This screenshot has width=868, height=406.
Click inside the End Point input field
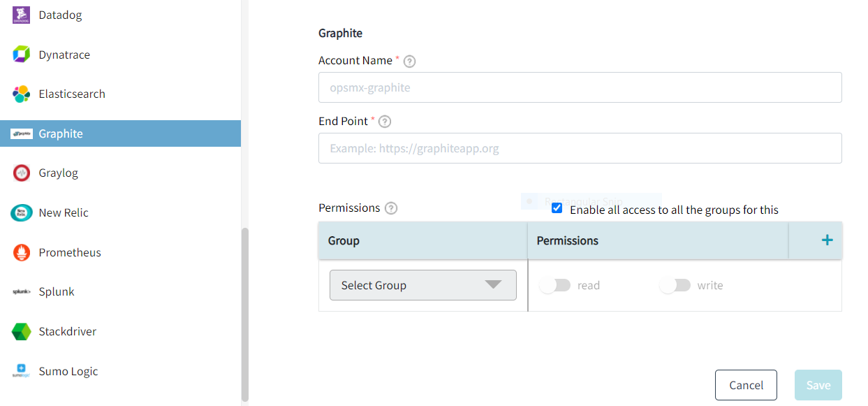tap(580, 148)
